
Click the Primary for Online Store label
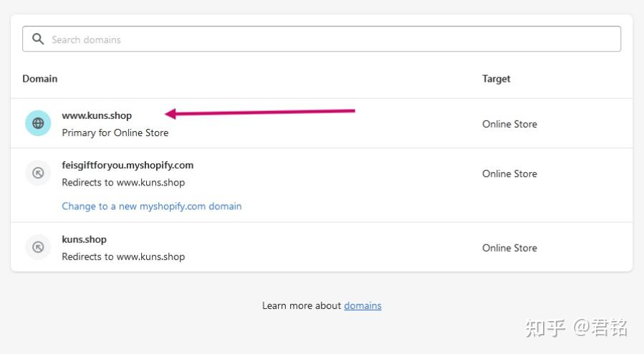click(x=115, y=133)
